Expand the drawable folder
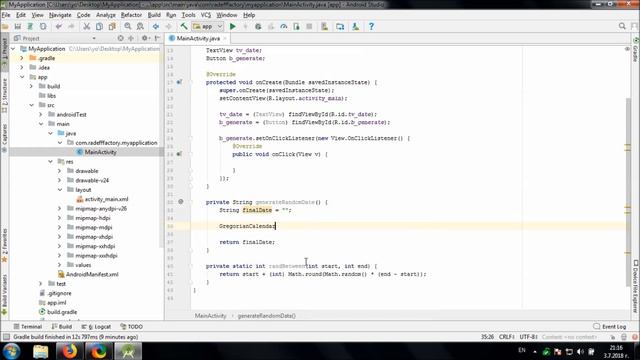This screenshot has height=360, width=640. pyautogui.click(x=60, y=171)
